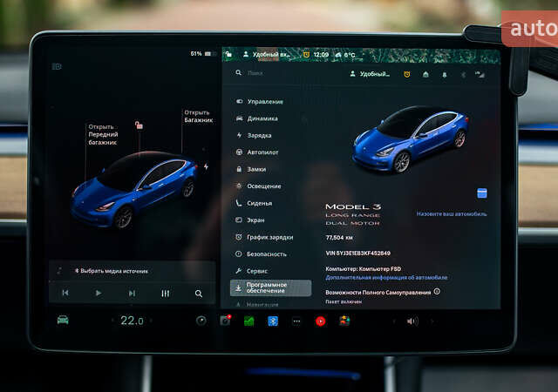Toggle the headlights indicator icon at top left
The height and width of the screenshot is (392, 558).
pyautogui.click(x=57, y=66)
